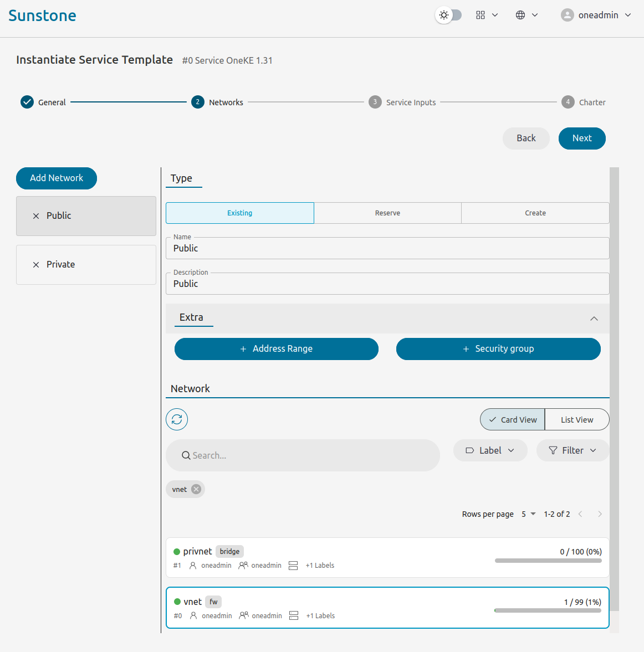The width and height of the screenshot is (644, 652).
Task: Collapse the Extra section chevron
Action: pyautogui.click(x=594, y=319)
